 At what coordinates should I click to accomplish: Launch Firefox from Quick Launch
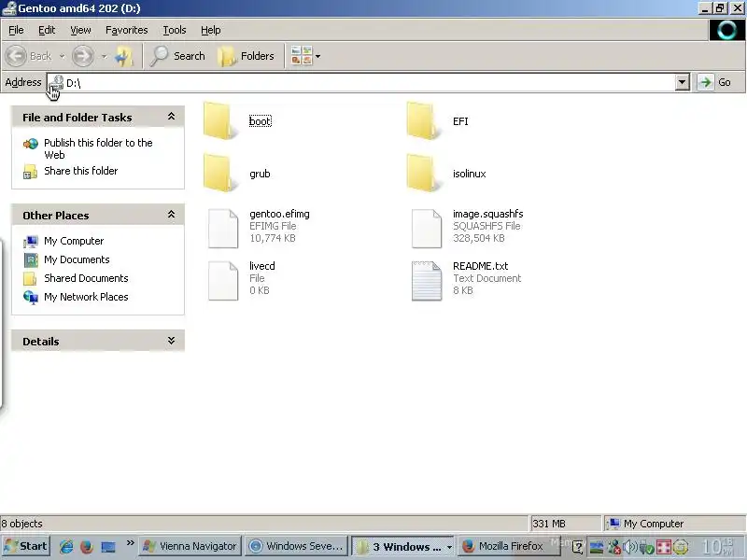click(87, 547)
